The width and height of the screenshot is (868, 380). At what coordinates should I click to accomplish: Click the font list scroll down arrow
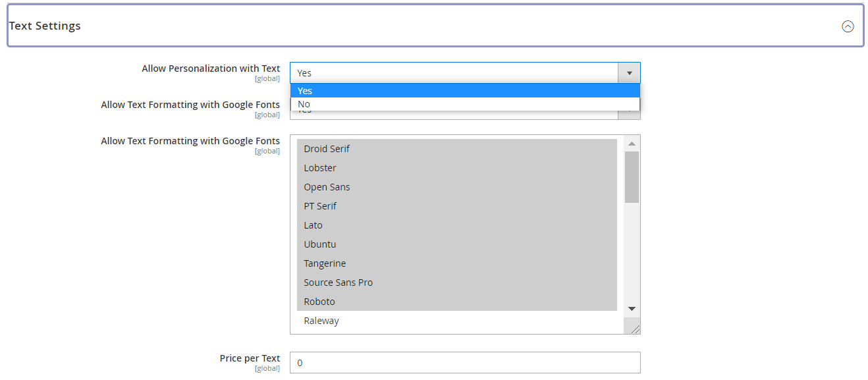click(x=632, y=308)
